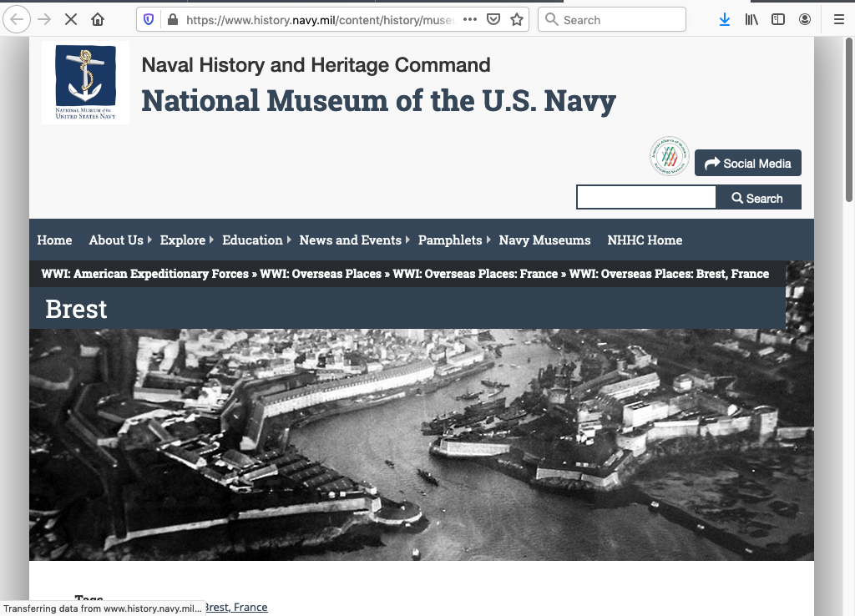Viewport: 855px width, 616px height.
Task: Stop page loading with X button
Action: (x=71, y=19)
